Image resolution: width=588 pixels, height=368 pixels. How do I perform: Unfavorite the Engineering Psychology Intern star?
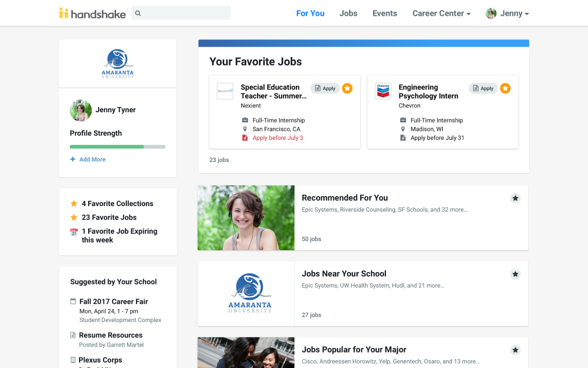click(x=505, y=88)
